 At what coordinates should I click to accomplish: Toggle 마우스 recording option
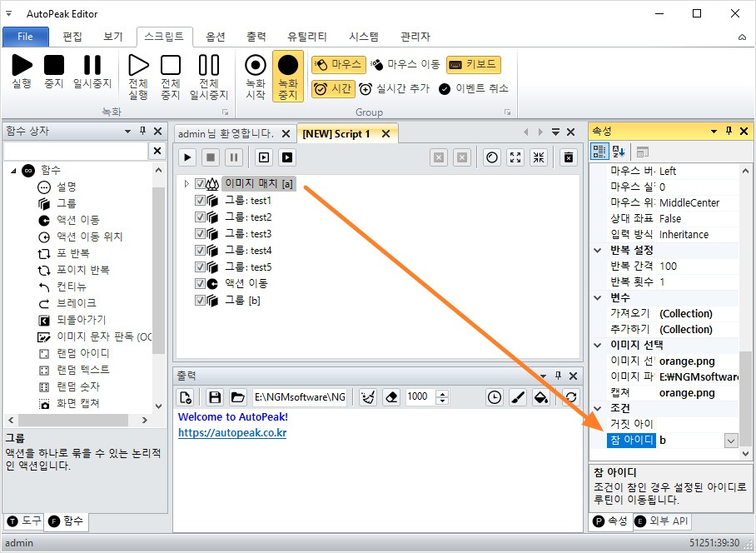337,65
